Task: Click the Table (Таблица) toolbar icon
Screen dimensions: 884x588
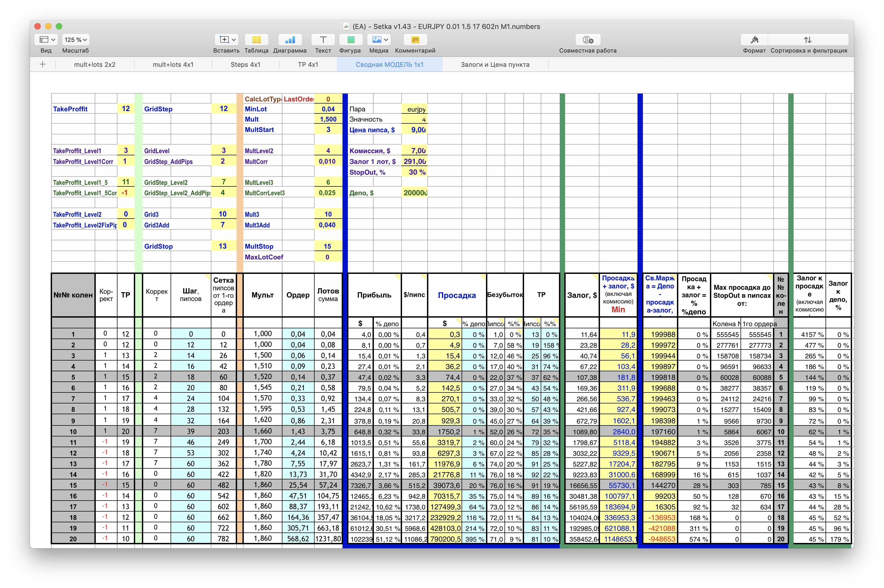Action: point(256,39)
